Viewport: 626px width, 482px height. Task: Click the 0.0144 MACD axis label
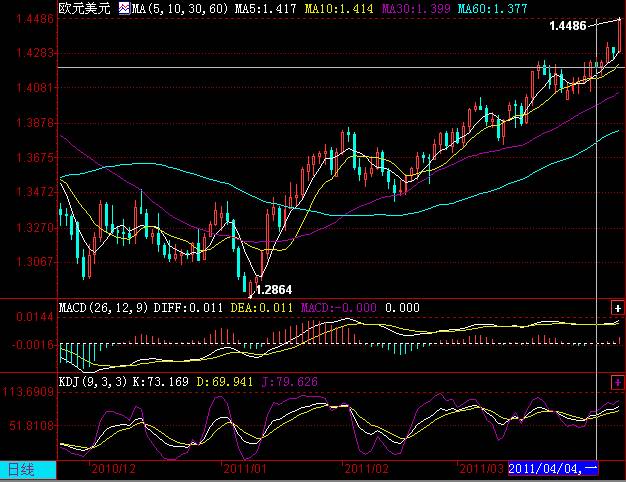pyautogui.click(x=35, y=317)
